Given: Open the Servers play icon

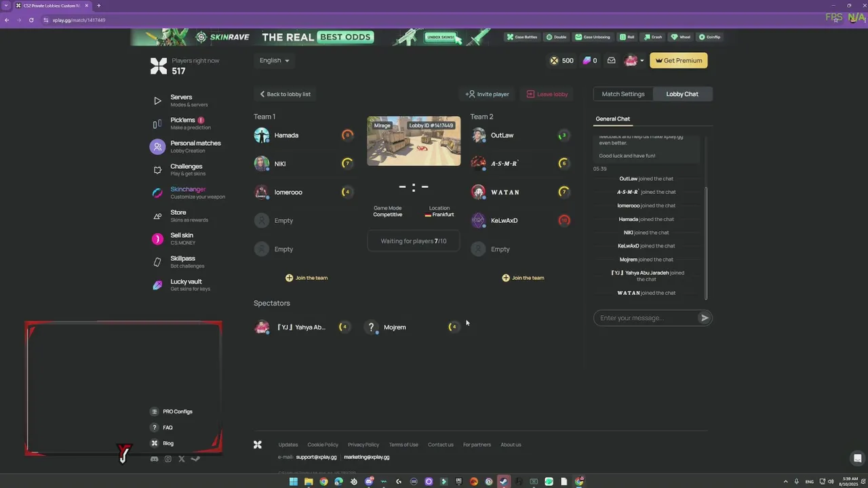Looking at the screenshot, I should pyautogui.click(x=157, y=100).
